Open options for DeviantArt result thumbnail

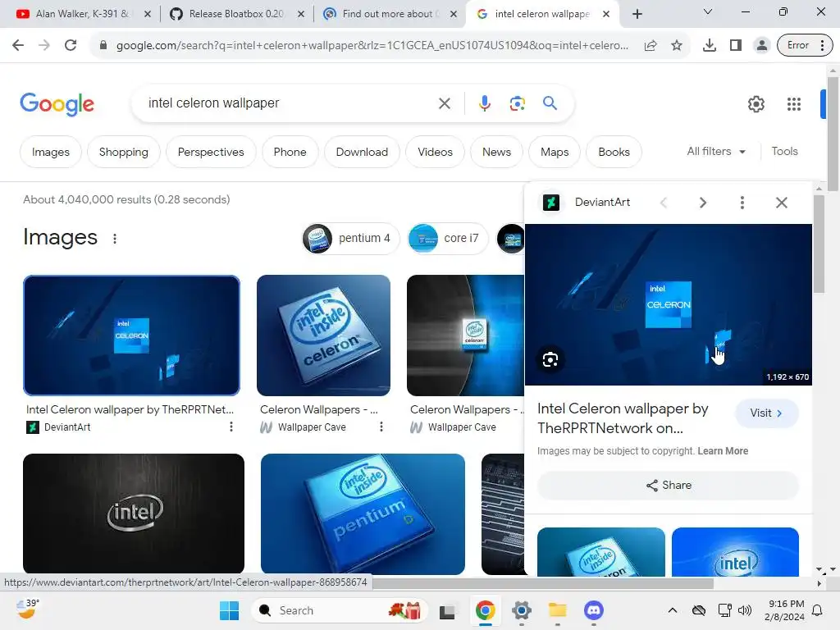click(x=231, y=427)
